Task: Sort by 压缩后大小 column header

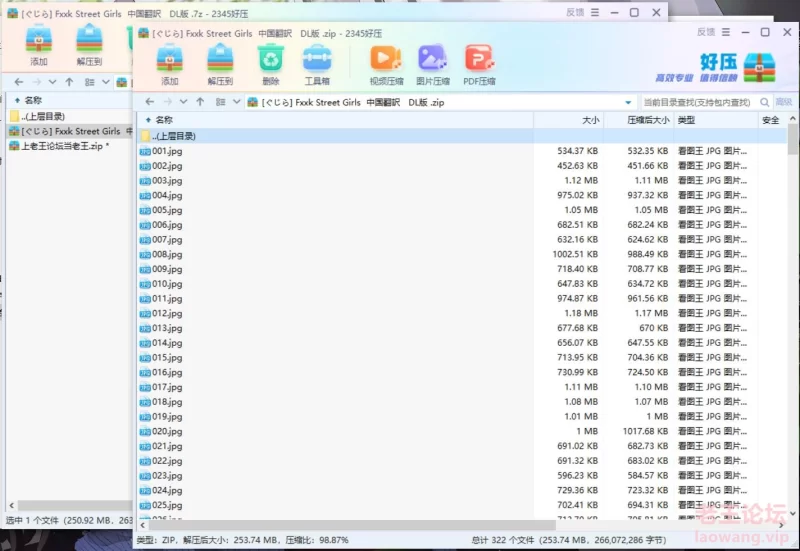Action: pyautogui.click(x=648, y=120)
